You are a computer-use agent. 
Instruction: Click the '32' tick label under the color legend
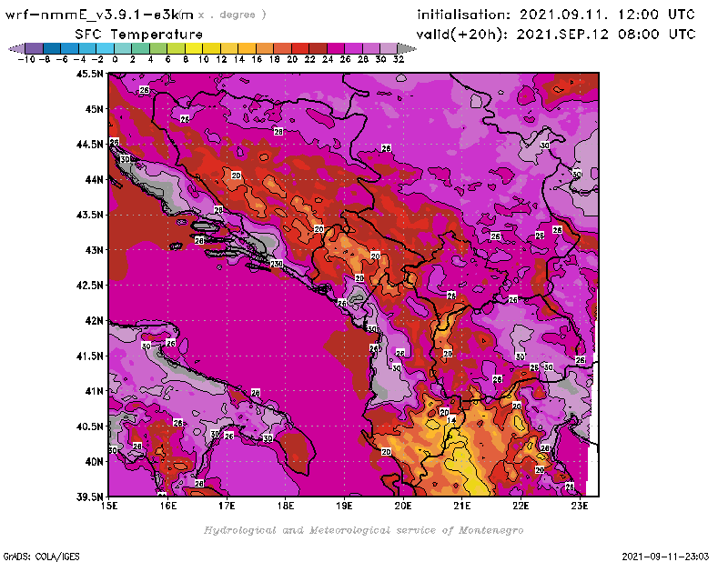399,59
